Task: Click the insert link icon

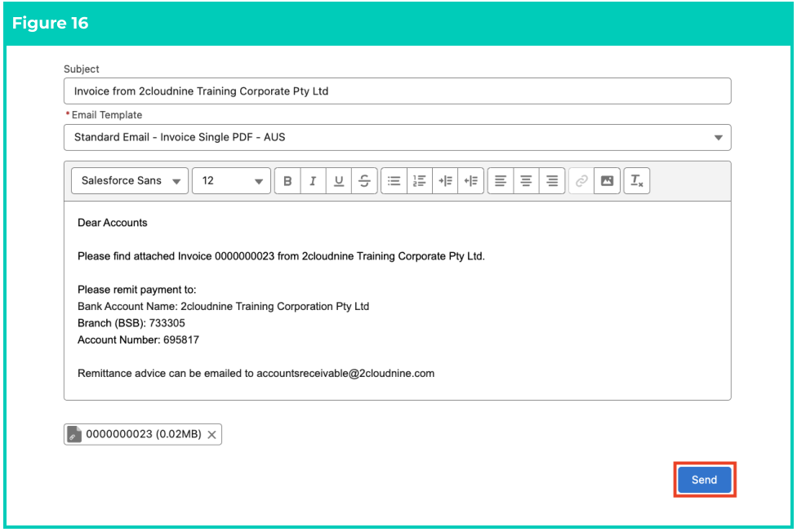Action: 581,181
